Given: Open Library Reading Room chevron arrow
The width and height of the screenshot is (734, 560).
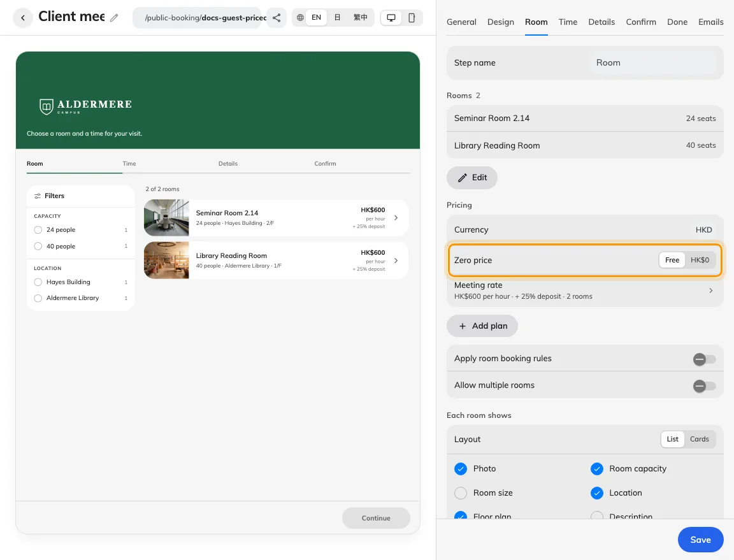Looking at the screenshot, I should [x=396, y=261].
